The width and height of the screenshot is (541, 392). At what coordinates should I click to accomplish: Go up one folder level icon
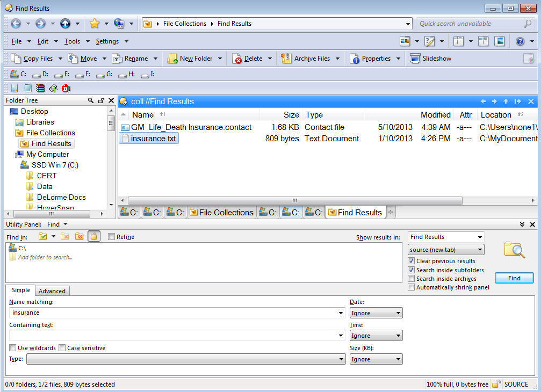pyautogui.click(x=65, y=24)
